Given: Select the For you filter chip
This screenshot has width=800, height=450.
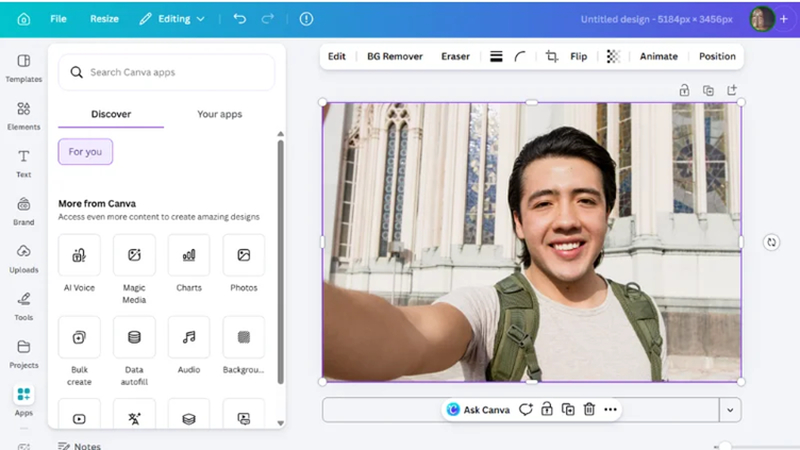Looking at the screenshot, I should pos(85,152).
